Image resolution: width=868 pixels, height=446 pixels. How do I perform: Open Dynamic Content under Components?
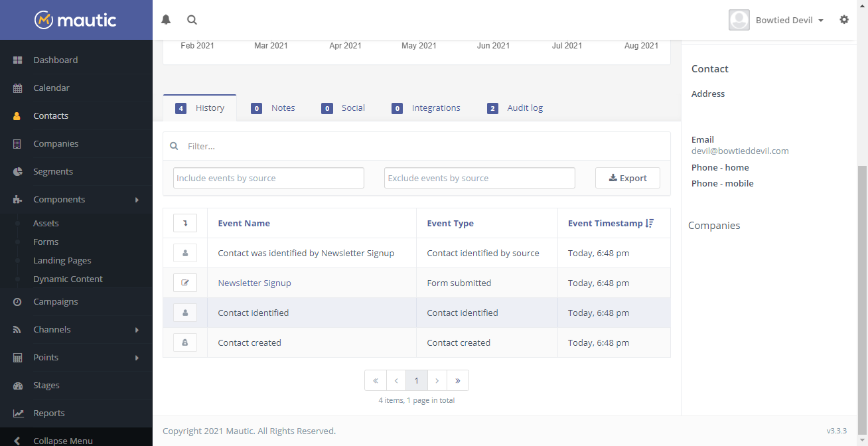pyautogui.click(x=68, y=279)
